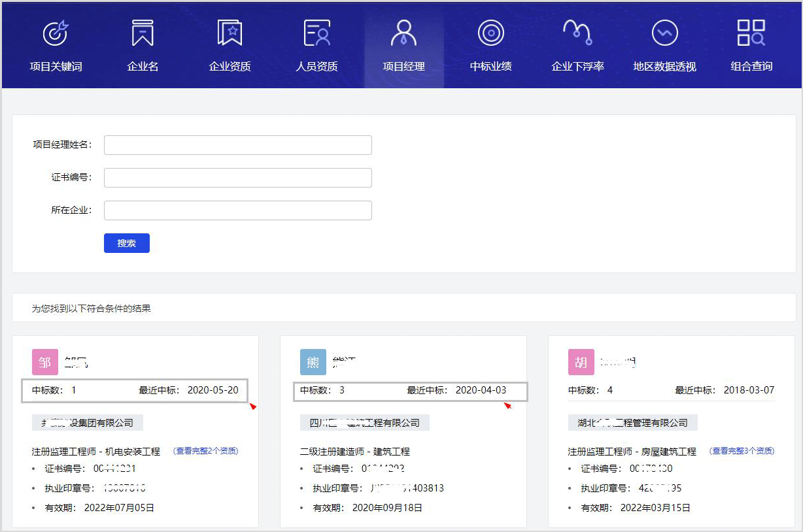Open the 查看完整2个资质 link
The image size is (803, 532).
click(206, 451)
